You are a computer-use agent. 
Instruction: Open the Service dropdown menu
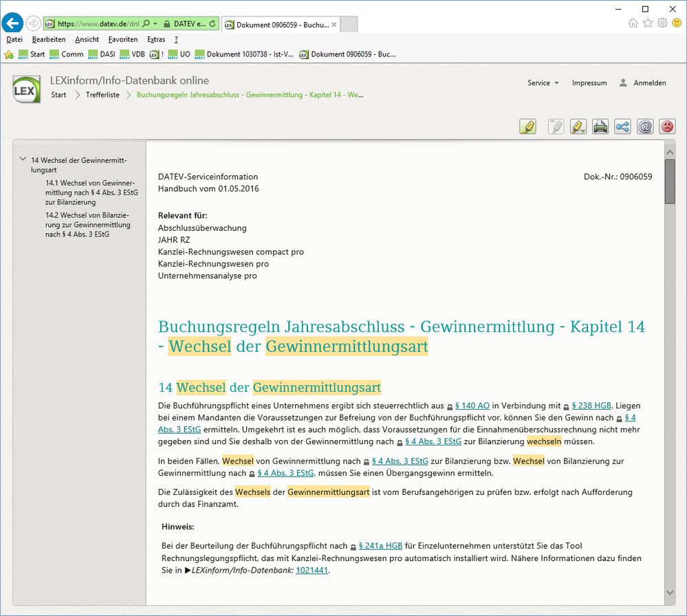543,82
